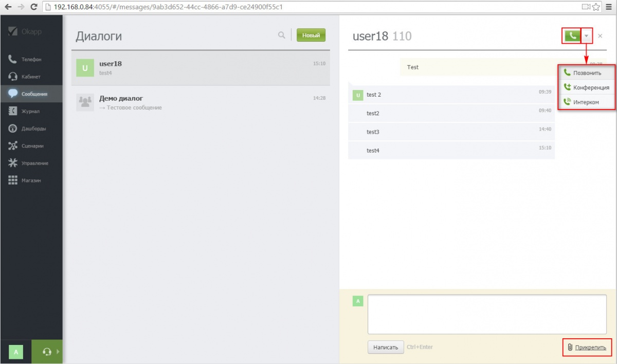Go to Сообщения in the sidebar
The height and width of the screenshot is (364, 617).
[x=31, y=94]
